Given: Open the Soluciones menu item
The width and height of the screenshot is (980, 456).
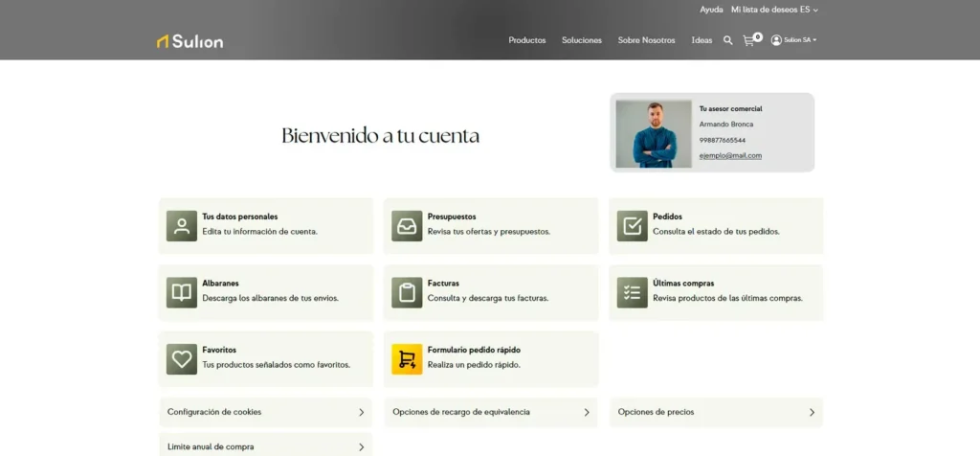Looking at the screenshot, I should [x=582, y=40].
